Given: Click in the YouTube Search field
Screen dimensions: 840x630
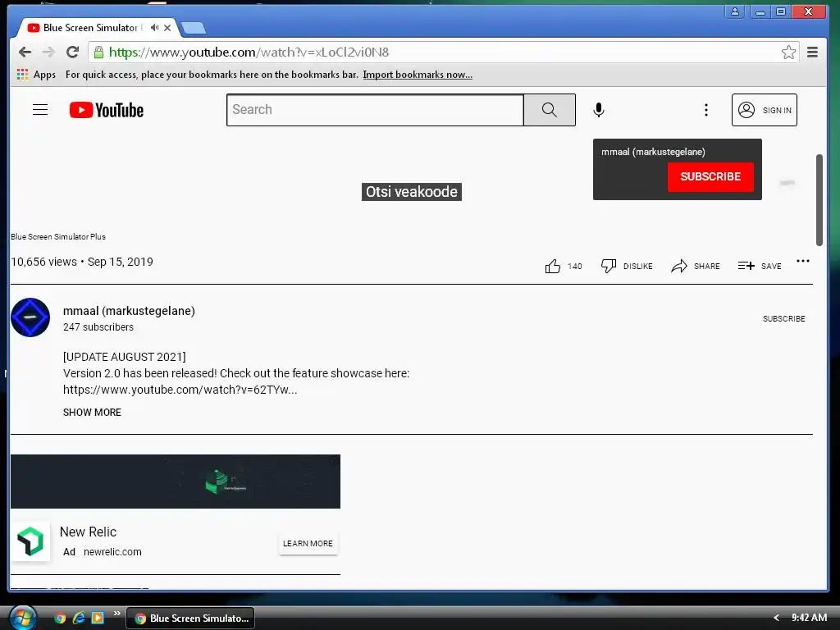Looking at the screenshot, I should [x=375, y=110].
